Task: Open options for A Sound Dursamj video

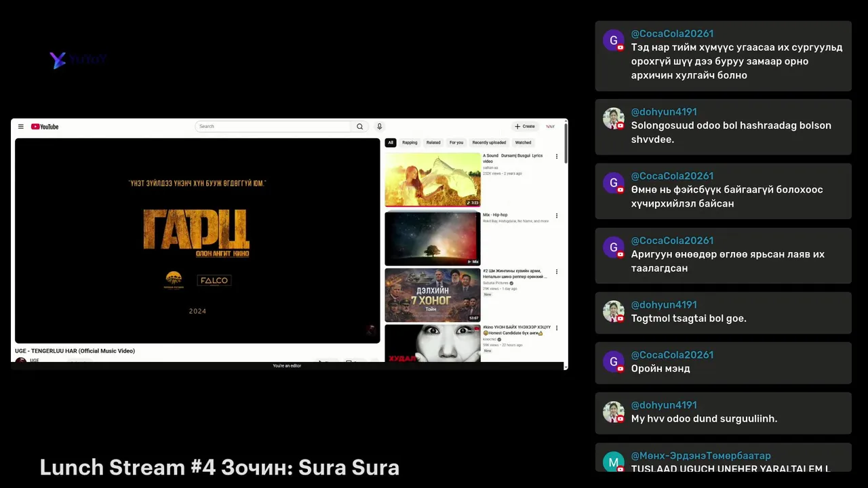Action: [557, 157]
